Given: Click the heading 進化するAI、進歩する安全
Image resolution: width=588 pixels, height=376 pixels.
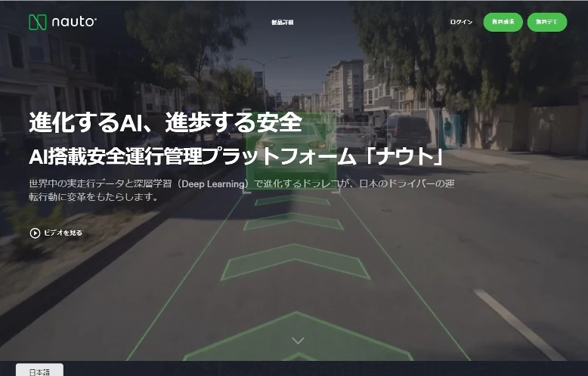Looking at the screenshot, I should click(166, 122).
